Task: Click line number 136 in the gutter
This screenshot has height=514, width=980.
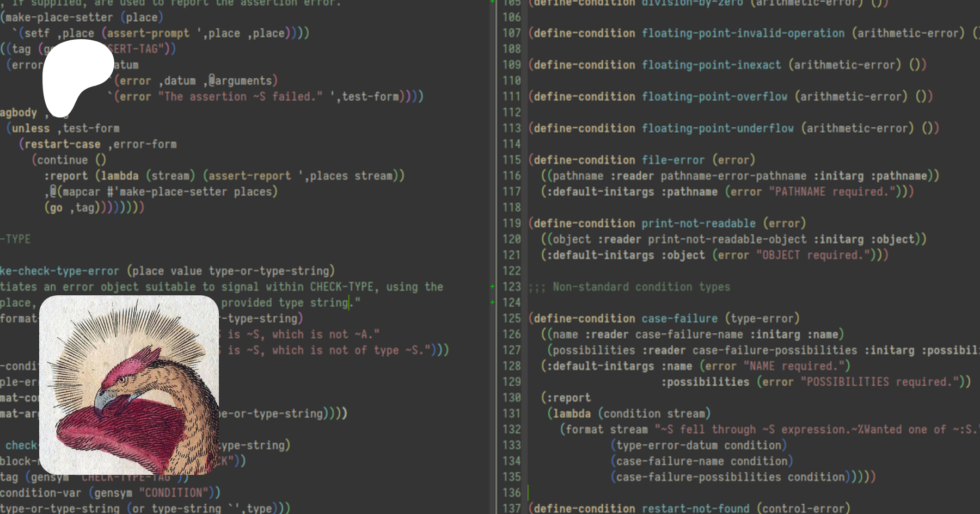Action: (x=511, y=493)
